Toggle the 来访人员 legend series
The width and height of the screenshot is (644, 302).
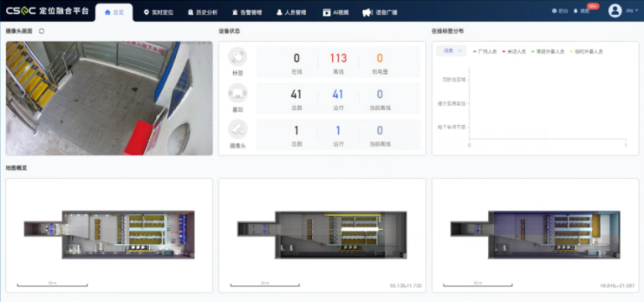513,52
